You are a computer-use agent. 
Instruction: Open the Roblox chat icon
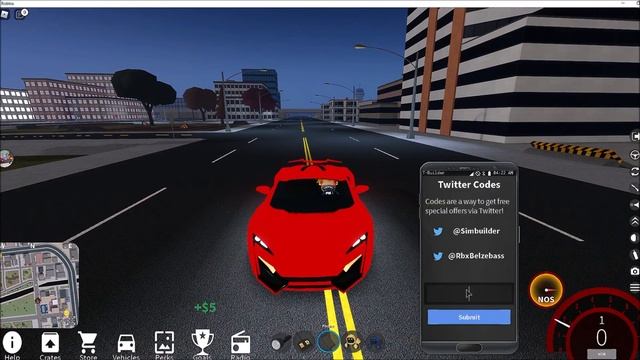point(21,13)
